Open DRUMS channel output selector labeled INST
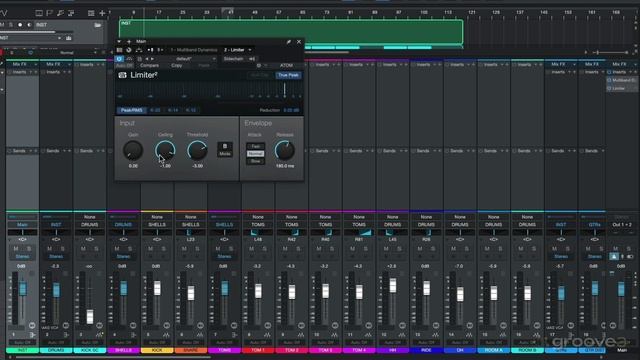Viewport: 640px width, 360px height. pyautogui.click(x=56, y=224)
